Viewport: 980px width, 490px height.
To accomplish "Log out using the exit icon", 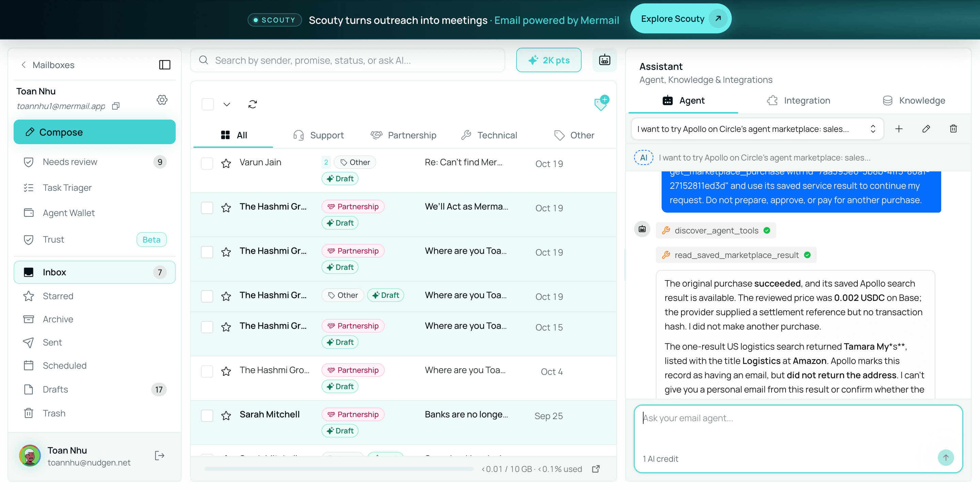I will click(x=159, y=456).
